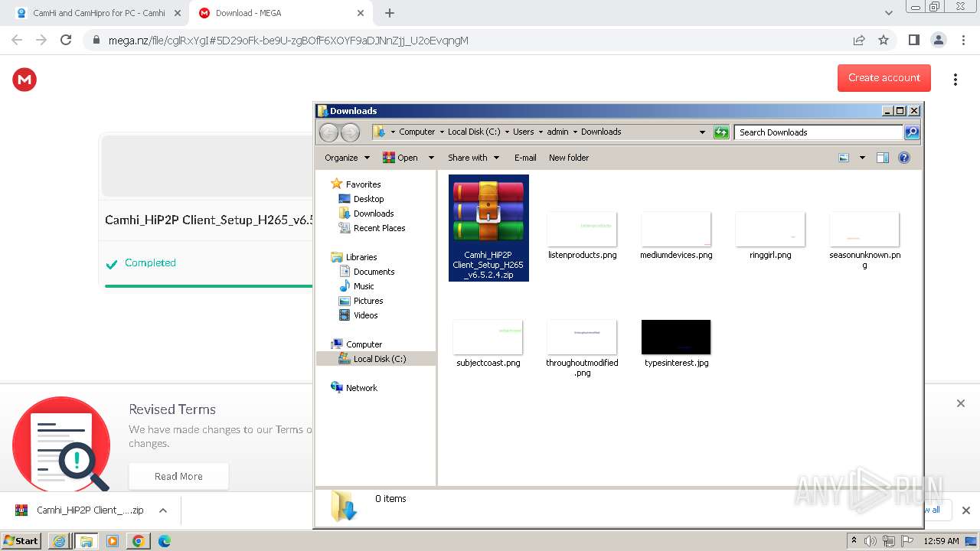Dismiss the Revised Terms banner
980x551 pixels.
[x=961, y=403]
